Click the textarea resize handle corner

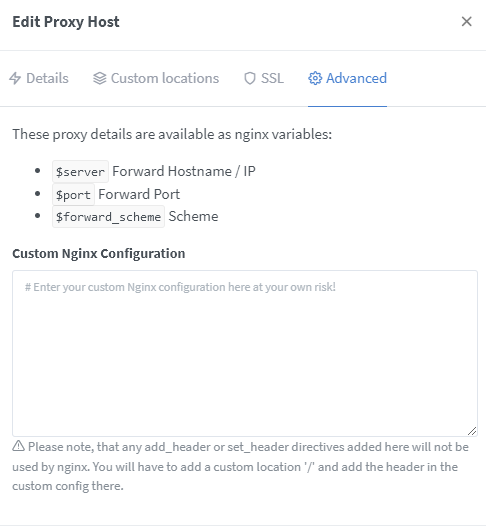[x=472, y=431]
